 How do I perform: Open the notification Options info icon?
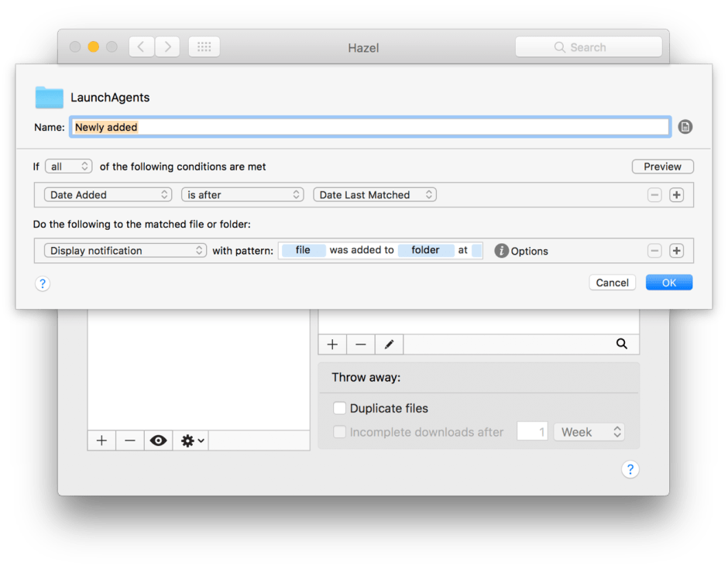coord(502,251)
